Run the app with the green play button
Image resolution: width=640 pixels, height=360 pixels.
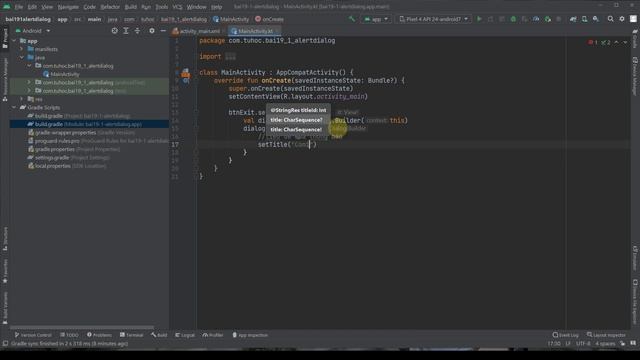(x=480, y=19)
